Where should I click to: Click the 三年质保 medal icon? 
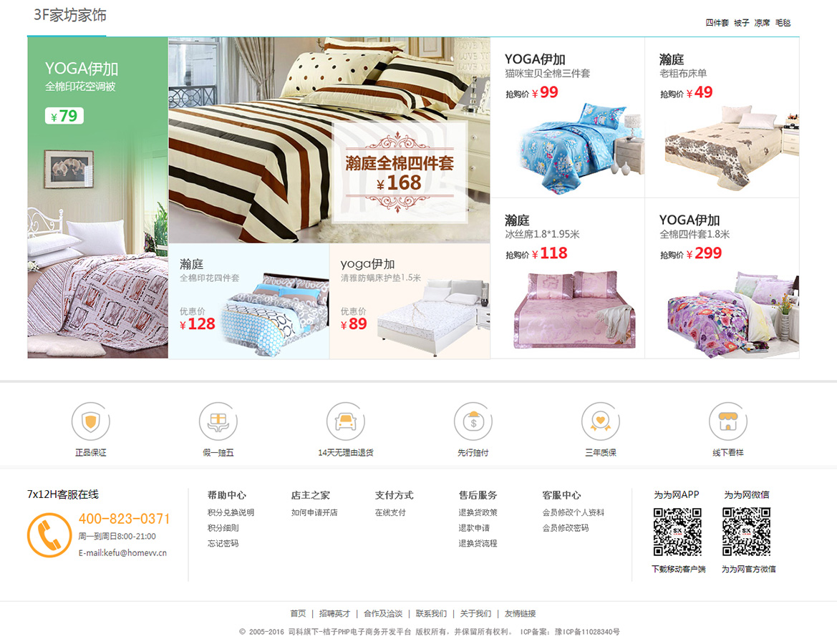point(601,421)
